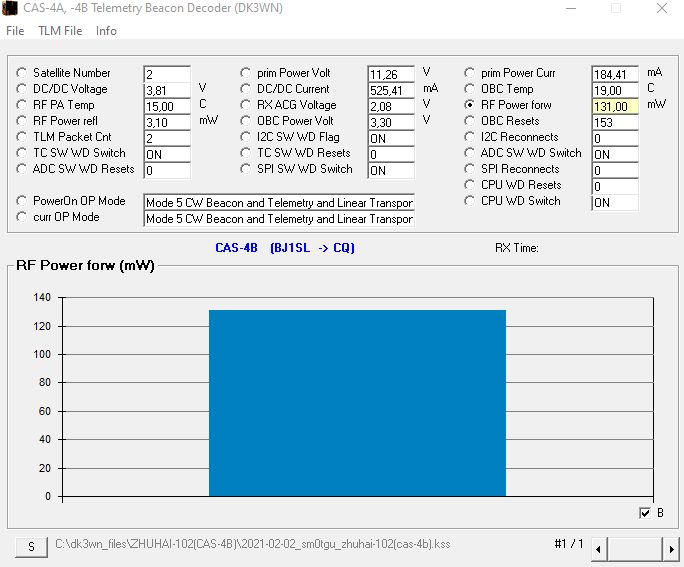The width and height of the screenshot is (684, 567).
Task: Click highlighted RF Power forw value 131,00
Action: coord(615,106)
